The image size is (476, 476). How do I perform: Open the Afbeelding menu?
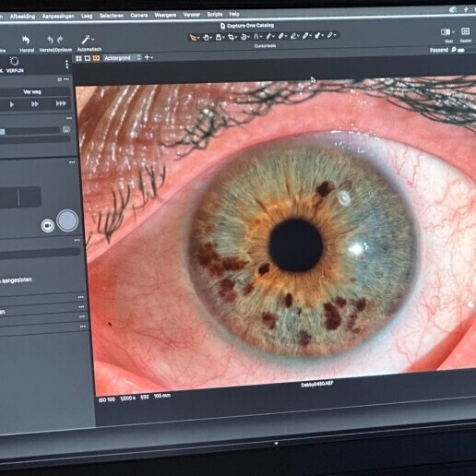pyautogui.click(x=22, y=17)
